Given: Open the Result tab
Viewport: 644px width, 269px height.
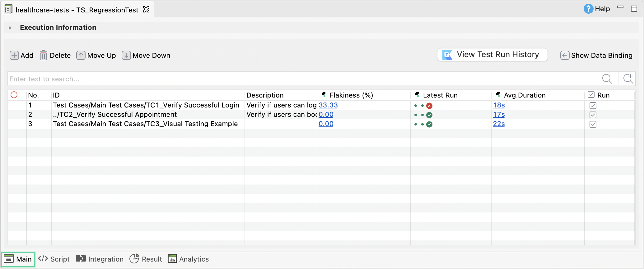Looking at the screenshot, I should [146, 259].
